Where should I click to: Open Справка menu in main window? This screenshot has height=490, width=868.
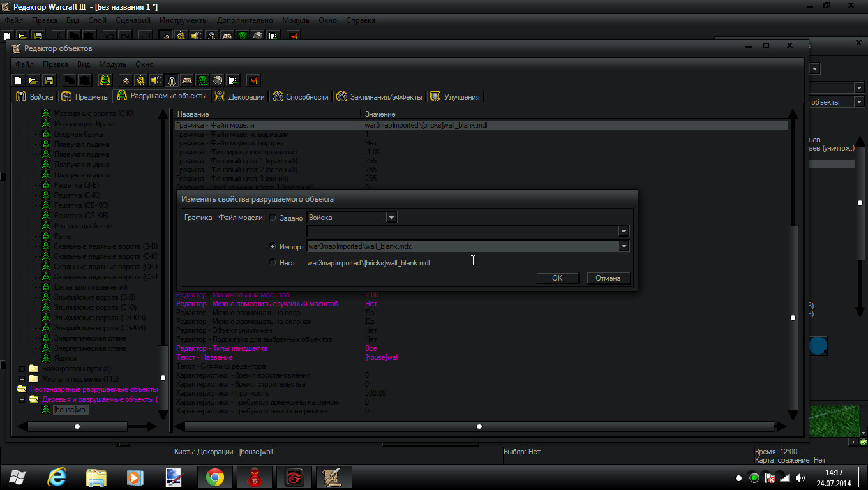tap(361, 20)
